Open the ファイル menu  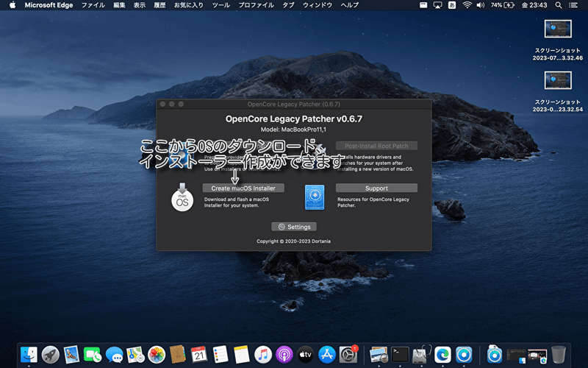[x=93, y=5]
